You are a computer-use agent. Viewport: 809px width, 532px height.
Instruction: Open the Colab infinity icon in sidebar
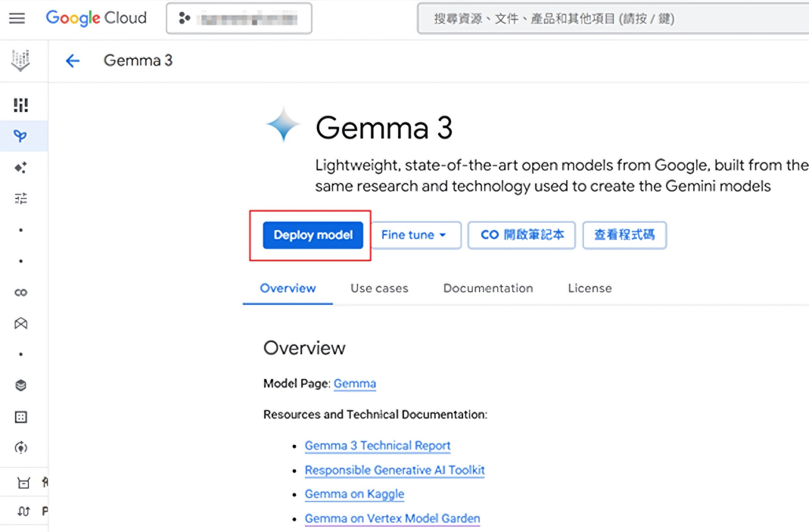coord(21,293)
